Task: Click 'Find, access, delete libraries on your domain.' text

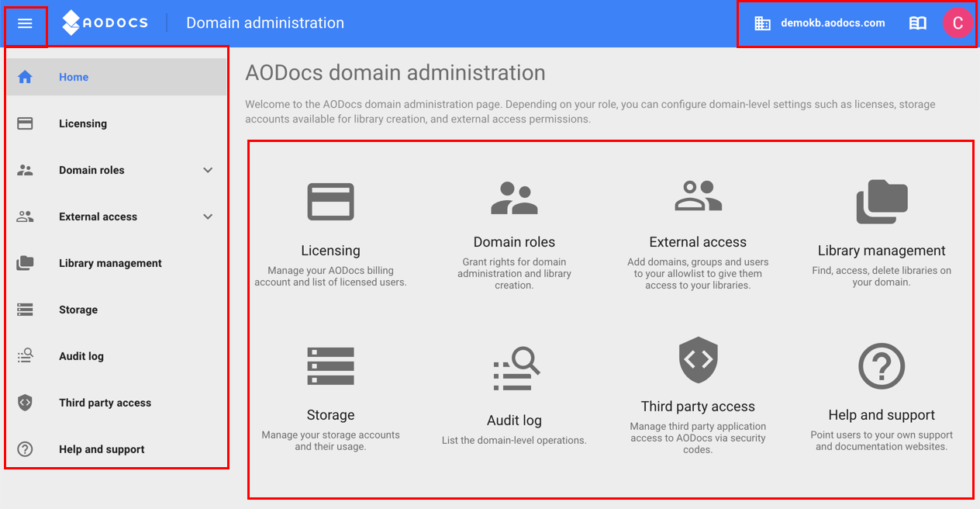Action: pyautogui.click(x=882, y=276)
